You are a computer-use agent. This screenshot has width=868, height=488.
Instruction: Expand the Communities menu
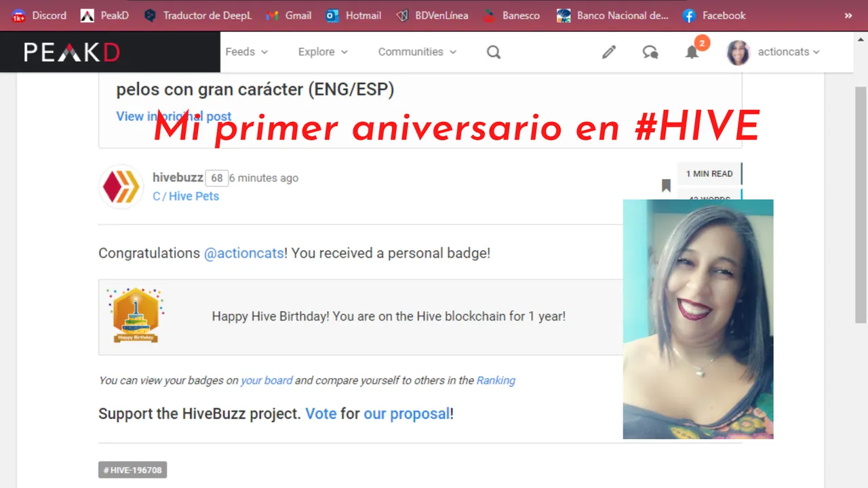(418, 52)
